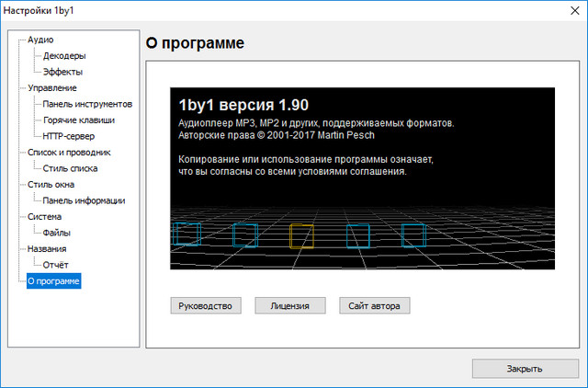This screenshot has width=588, height=388.
Task: Select the Система category
Action: coord(44,217)
